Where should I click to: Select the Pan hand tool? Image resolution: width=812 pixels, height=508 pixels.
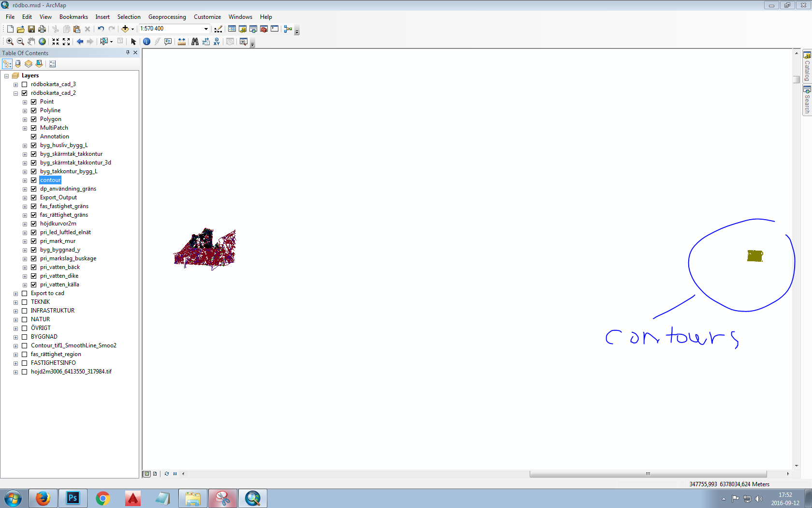[31, 42]
